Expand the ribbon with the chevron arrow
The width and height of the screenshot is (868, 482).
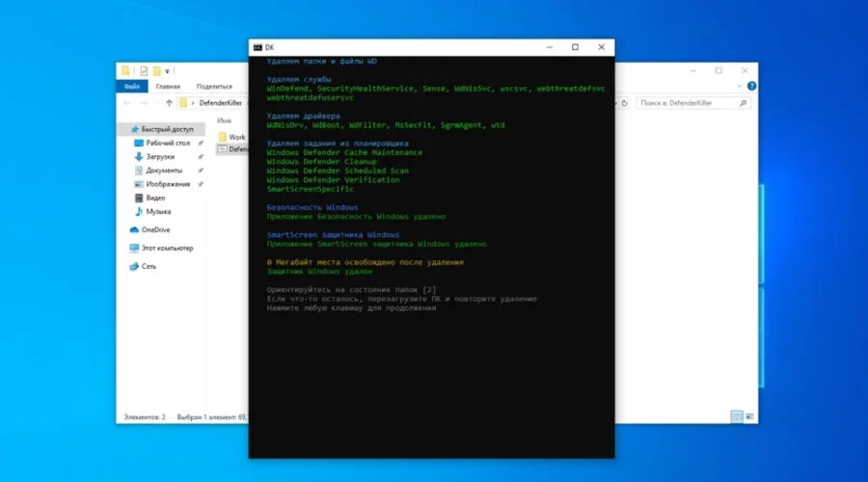tap(739, 86)
